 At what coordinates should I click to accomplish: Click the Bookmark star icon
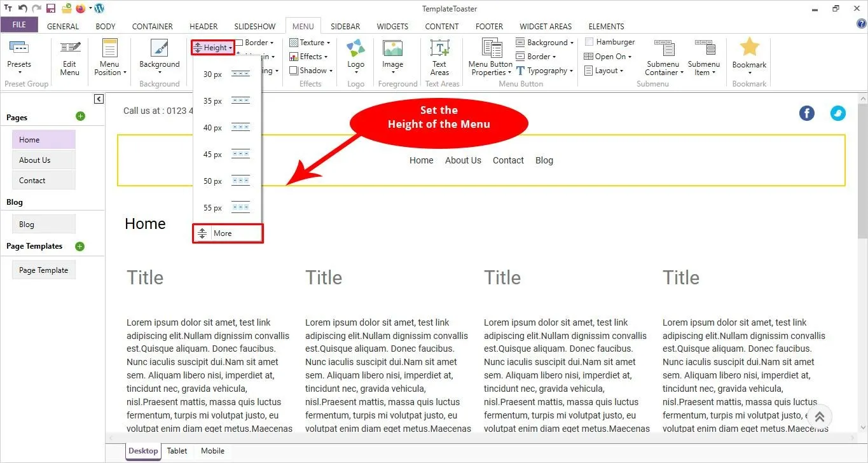tap(750, 48)
